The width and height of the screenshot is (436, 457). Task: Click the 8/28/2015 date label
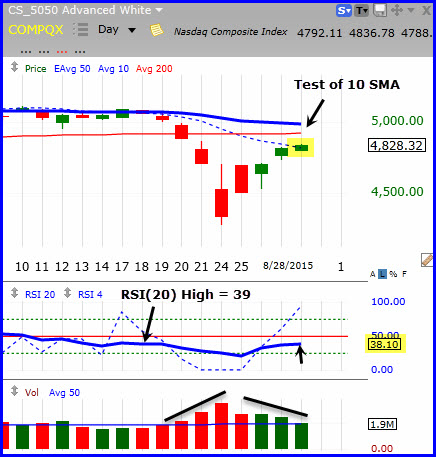pyautogui.click(x=288, y=266)
